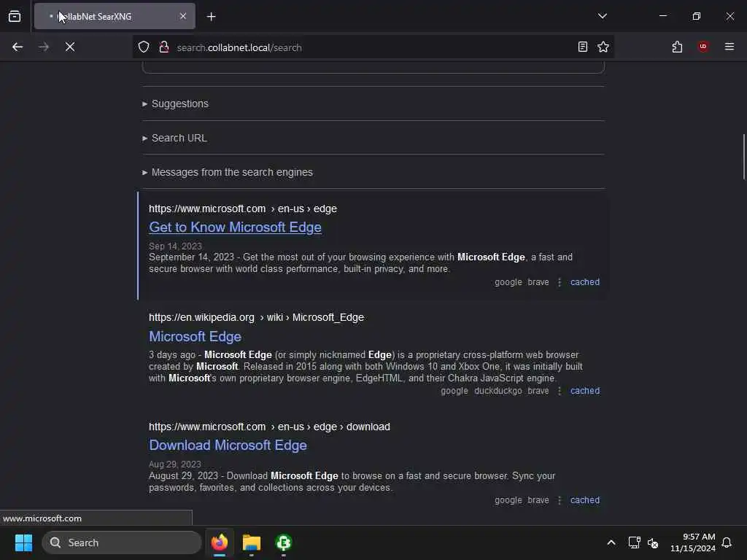The width and height of the screenshot is (747, 560).
Task: Open the extensions puzzle icon
Action: click(x=677, y=47)
